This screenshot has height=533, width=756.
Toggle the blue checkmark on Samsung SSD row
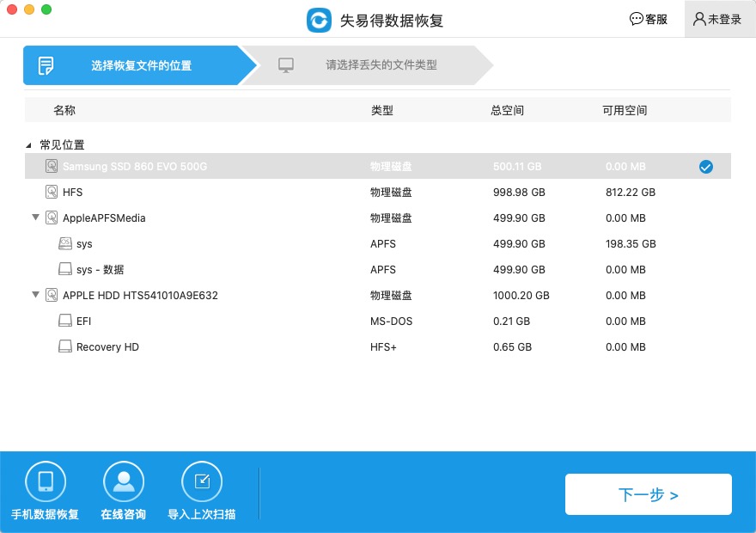point(706,167)
